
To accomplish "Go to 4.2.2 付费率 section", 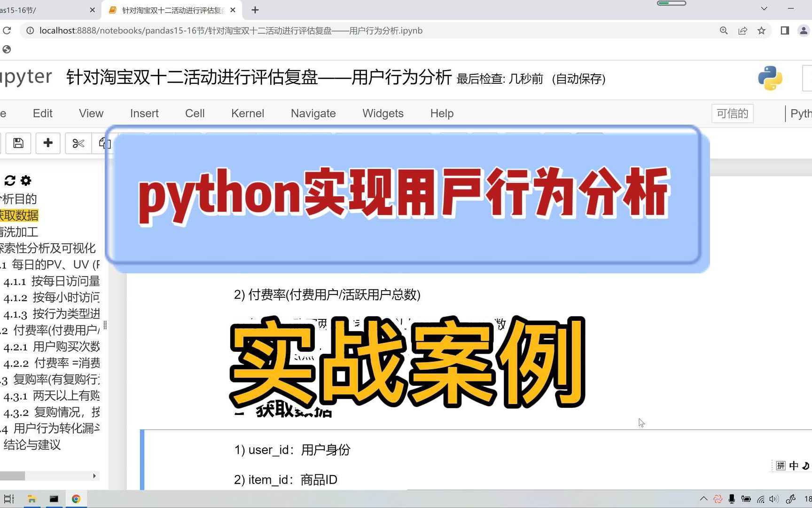I will [51, 363].
